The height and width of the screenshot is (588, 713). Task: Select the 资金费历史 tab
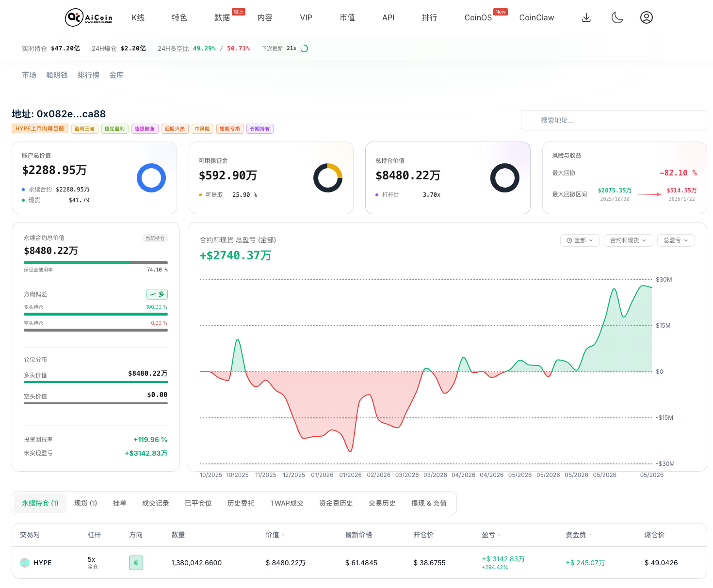[x=336, y=503]
